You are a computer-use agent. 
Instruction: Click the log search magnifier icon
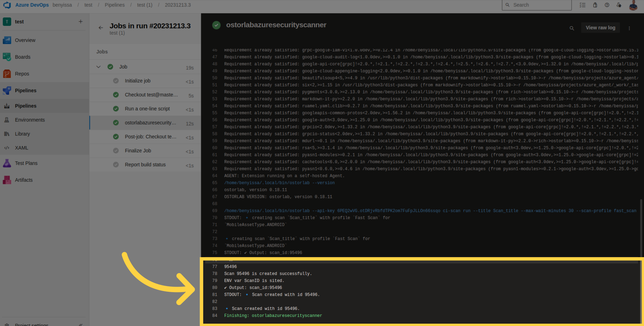572,28
